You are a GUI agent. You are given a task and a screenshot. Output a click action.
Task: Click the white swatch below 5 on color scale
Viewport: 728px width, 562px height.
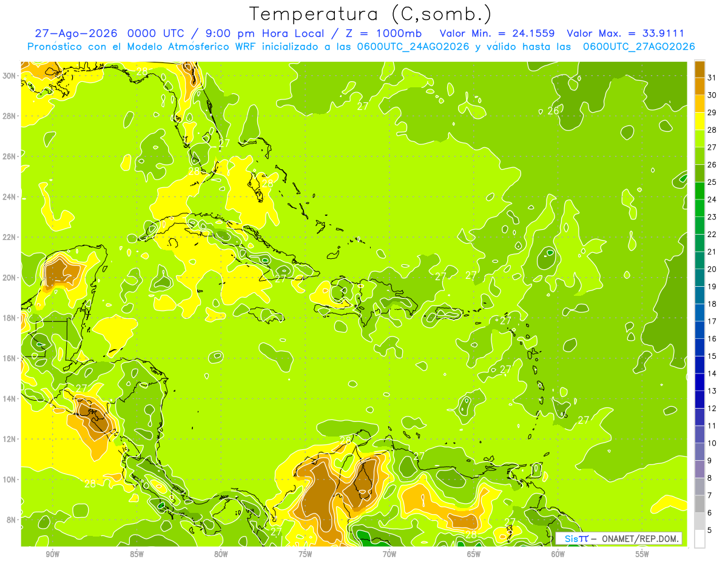699,538
